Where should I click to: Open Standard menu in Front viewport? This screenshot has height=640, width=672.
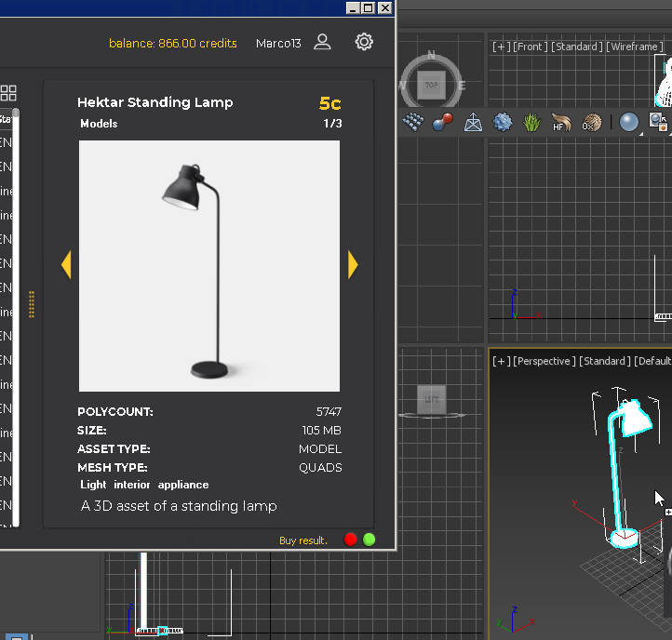pyautogui.click(x=577, y=47)
